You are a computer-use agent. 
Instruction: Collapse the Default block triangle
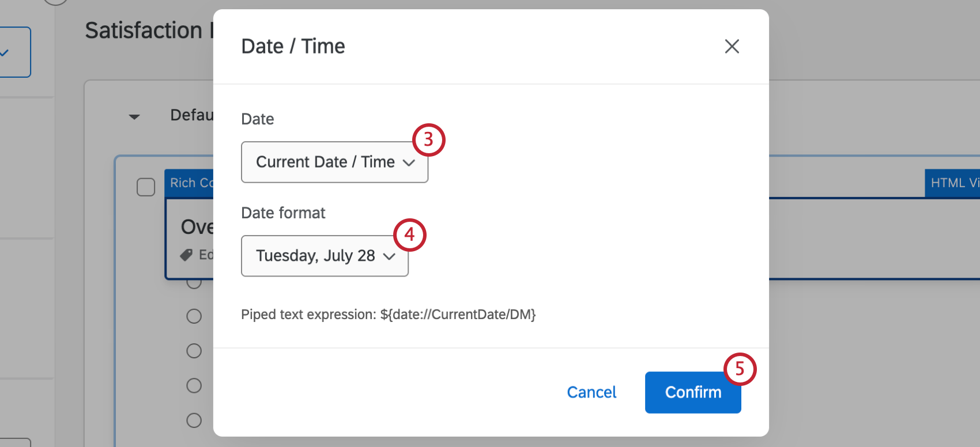point(134,117)
